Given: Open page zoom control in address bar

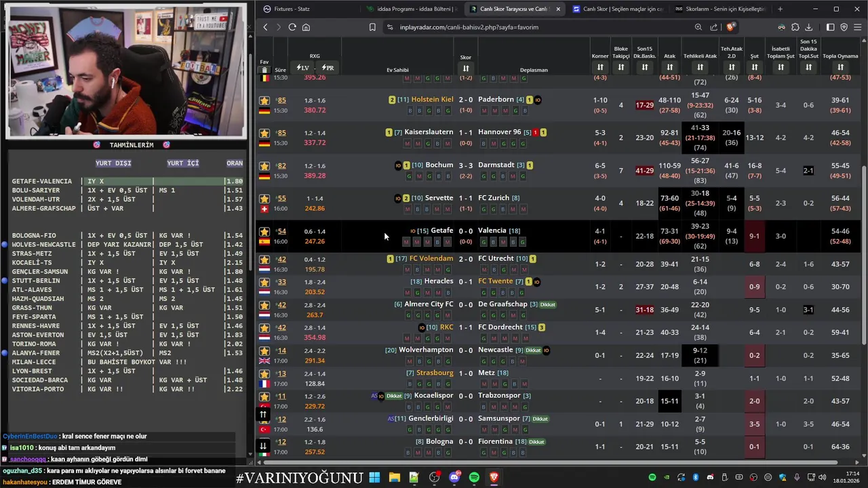Looking at the screenshot, I should click(698, 27).
